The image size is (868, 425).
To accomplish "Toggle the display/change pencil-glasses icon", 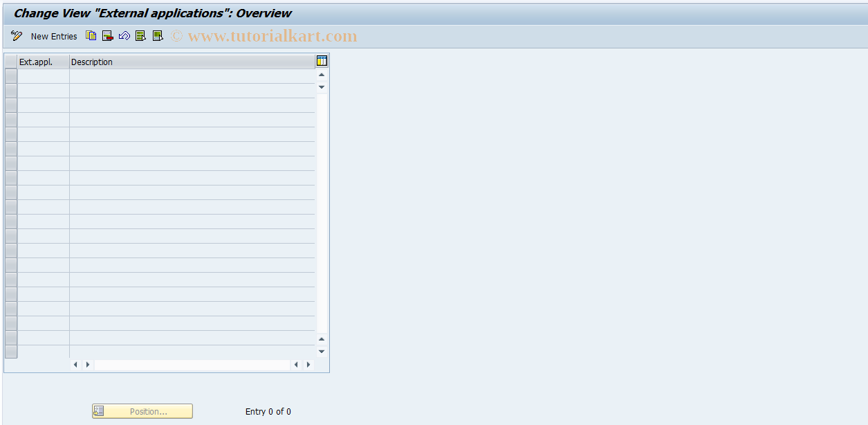I will (17, 36).
